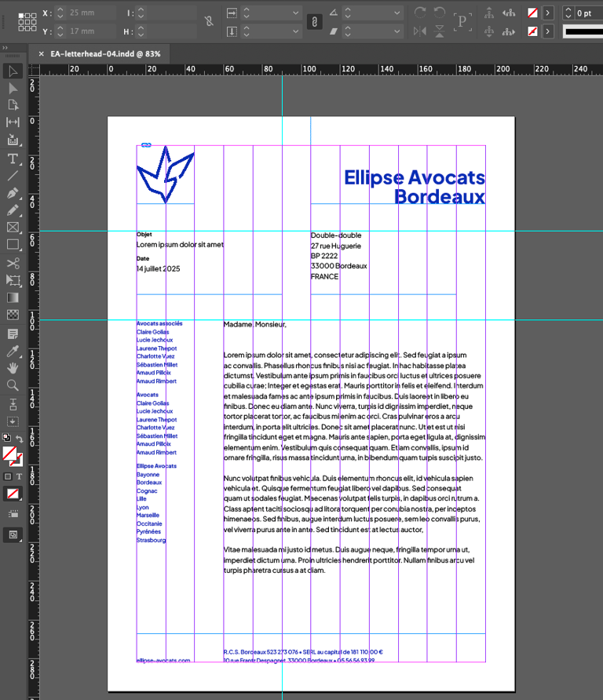Viewport: 603px width, 700px height.
Task: Click the fill color swatch in control bar
Action: pos(532,13)
